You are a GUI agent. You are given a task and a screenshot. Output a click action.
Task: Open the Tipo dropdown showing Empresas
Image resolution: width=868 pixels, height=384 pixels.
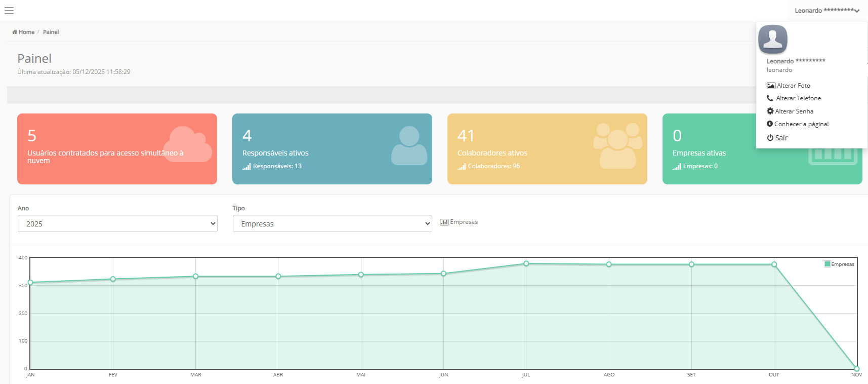click(x=333, y=223)
